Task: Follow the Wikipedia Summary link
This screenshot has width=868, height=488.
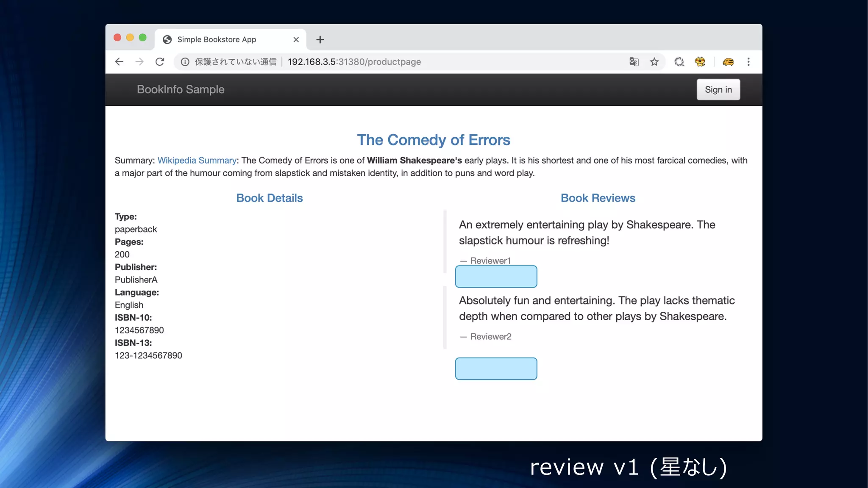Action: (x=197, y=160)
